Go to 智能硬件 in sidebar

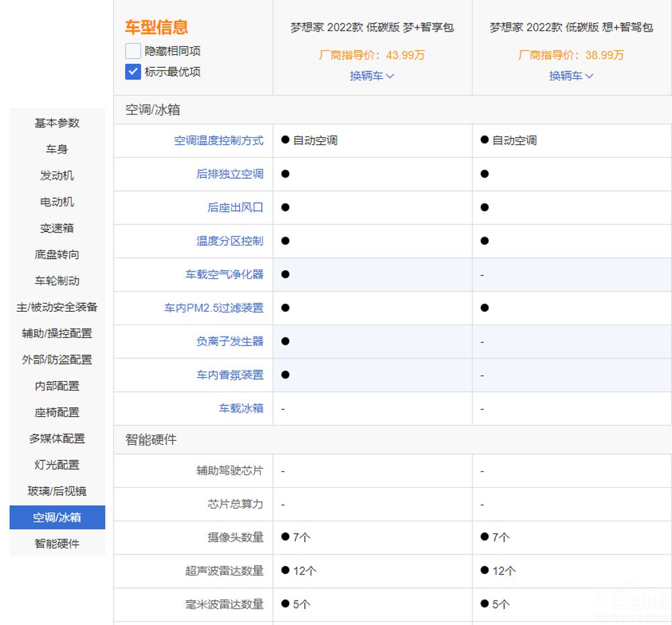point(57,544)
